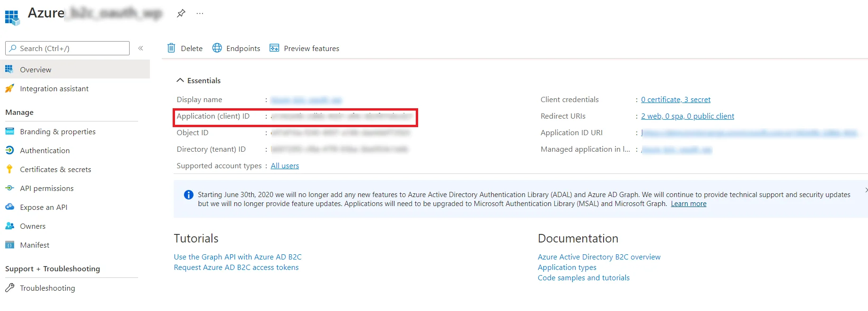Click the Endpoints globe icon

[x=217, y=48]
